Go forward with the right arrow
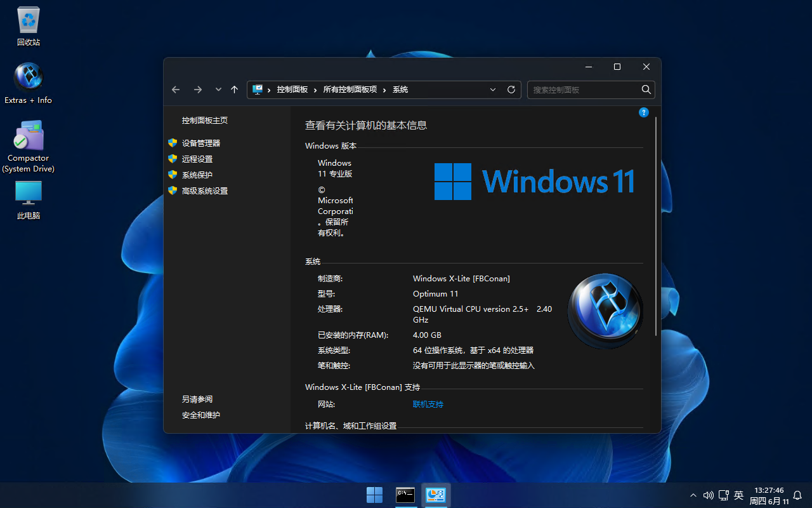812x508 pixels. click(198, 90)
